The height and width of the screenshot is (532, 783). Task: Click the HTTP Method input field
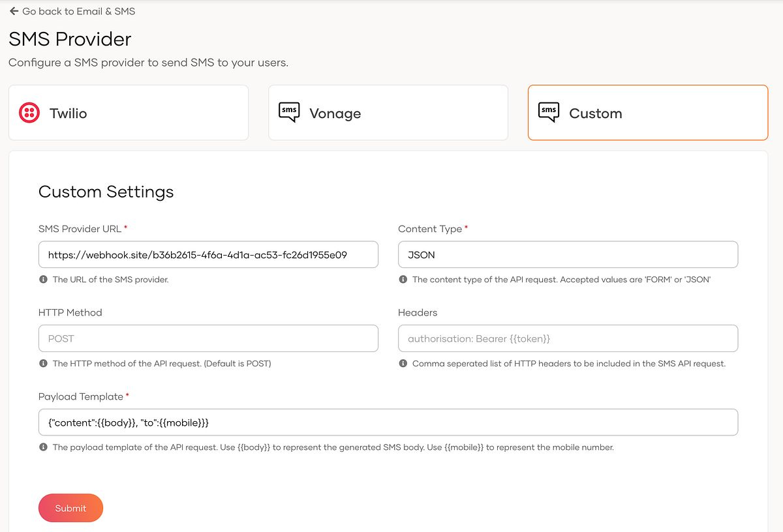[208, 338]
